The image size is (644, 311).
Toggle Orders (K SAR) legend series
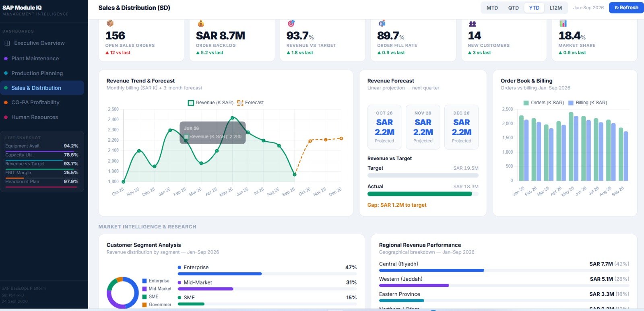(543, 103)
